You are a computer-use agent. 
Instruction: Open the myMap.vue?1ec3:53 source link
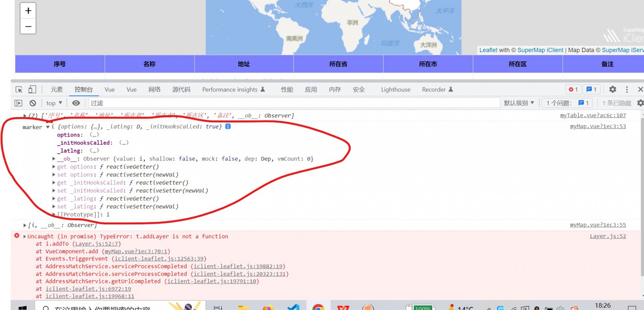click(x=598, y=126)
